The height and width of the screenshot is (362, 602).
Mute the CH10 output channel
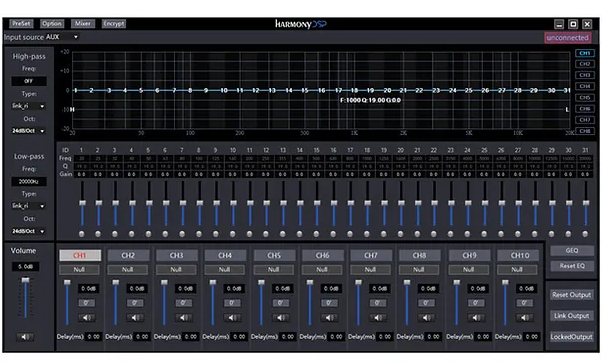click(x=525, y=318)
